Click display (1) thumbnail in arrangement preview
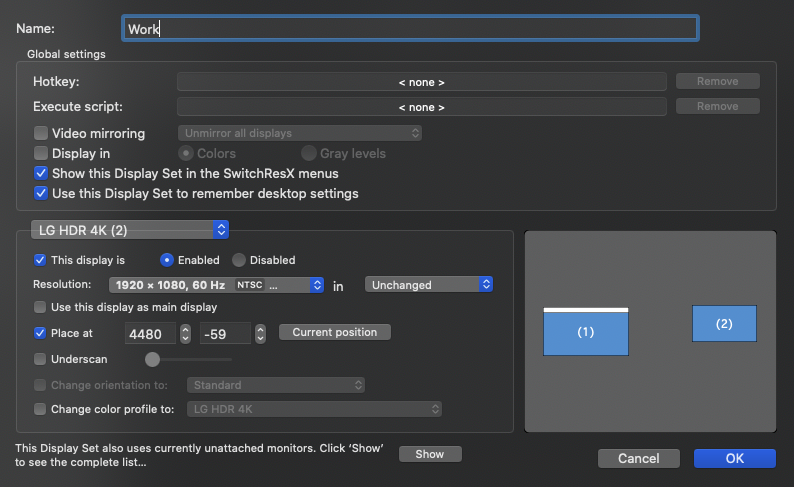794x487 pixels. (586, 332)
